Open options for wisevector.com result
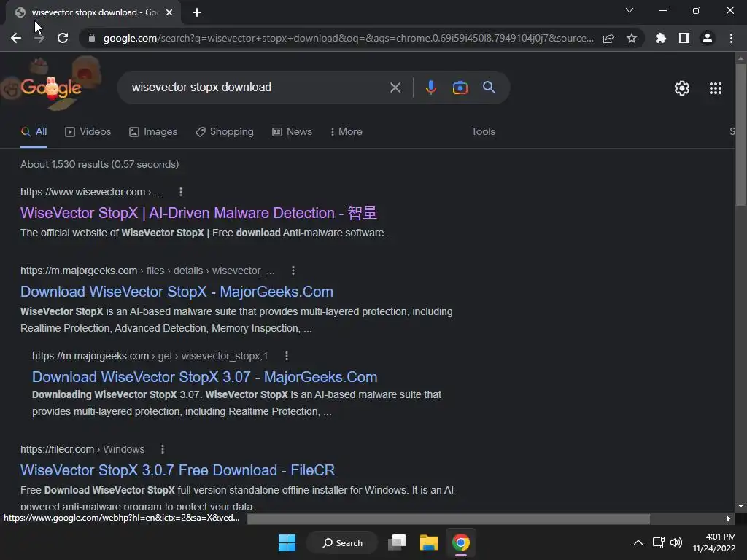 pyautogui.click(x=181, y=192)
